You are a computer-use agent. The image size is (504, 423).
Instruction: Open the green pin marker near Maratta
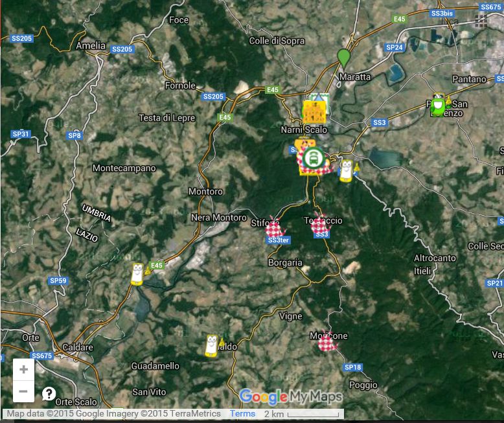pyautogui.click(x=343, y=58)
